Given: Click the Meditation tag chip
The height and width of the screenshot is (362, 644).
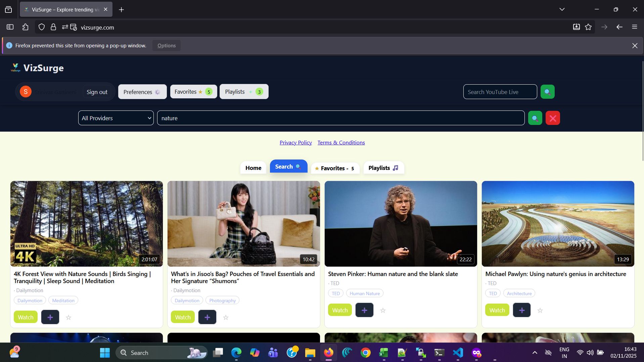Looking at the screenshot, I should pos(63,300).
